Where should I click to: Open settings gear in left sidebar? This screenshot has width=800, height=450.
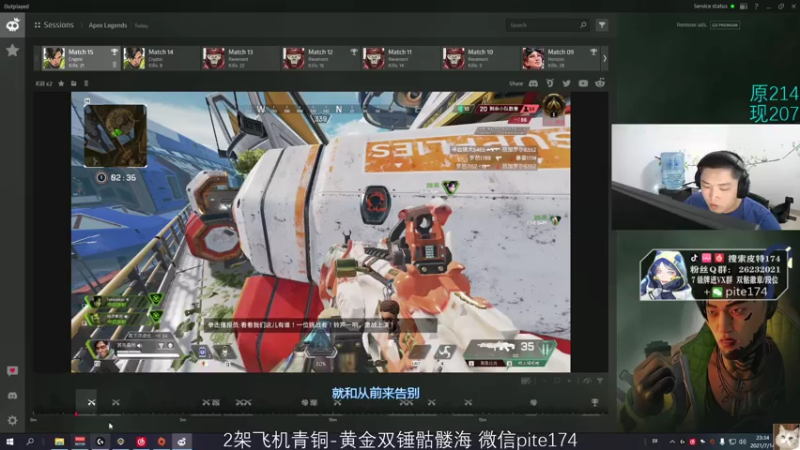click(12, 420)
